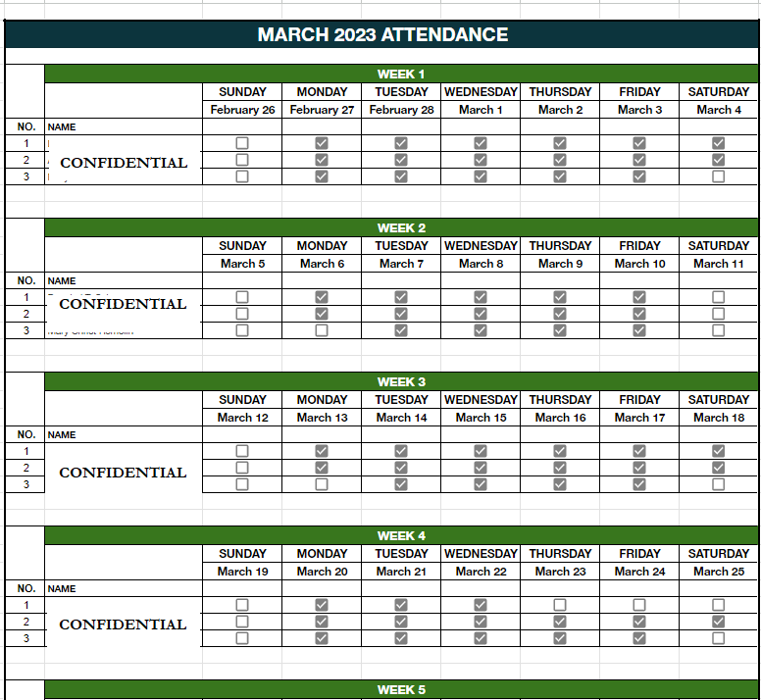This screenshot has width=761, height=700.
Task: Click the WEEK 3 section header
Action: (x=401, y=381)
